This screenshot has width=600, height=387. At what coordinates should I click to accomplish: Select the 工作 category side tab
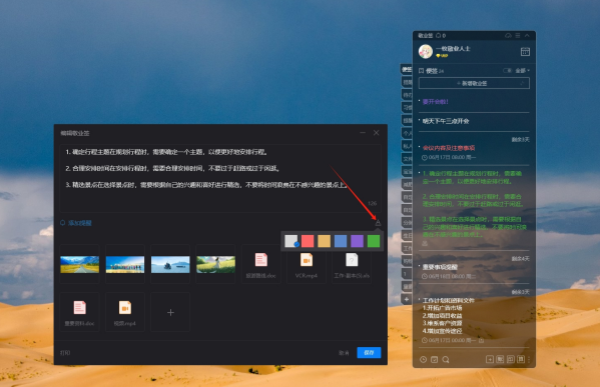click(x=407, y=248)
